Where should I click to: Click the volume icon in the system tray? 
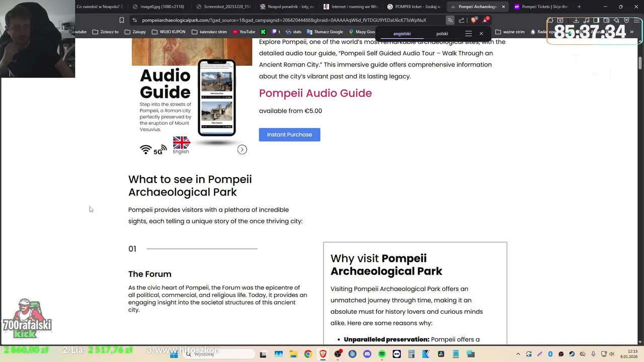(x=612, y=354)
